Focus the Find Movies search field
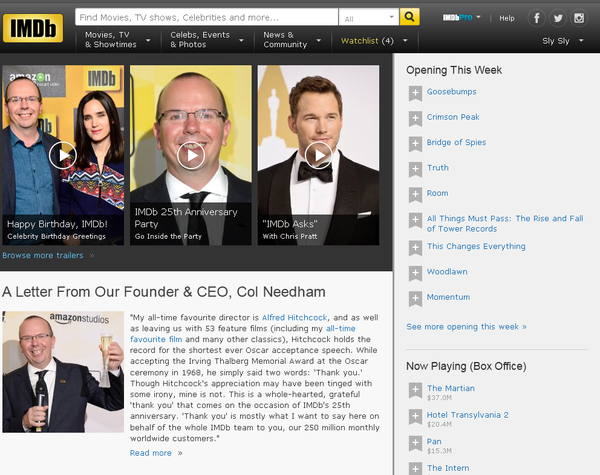 207,17
